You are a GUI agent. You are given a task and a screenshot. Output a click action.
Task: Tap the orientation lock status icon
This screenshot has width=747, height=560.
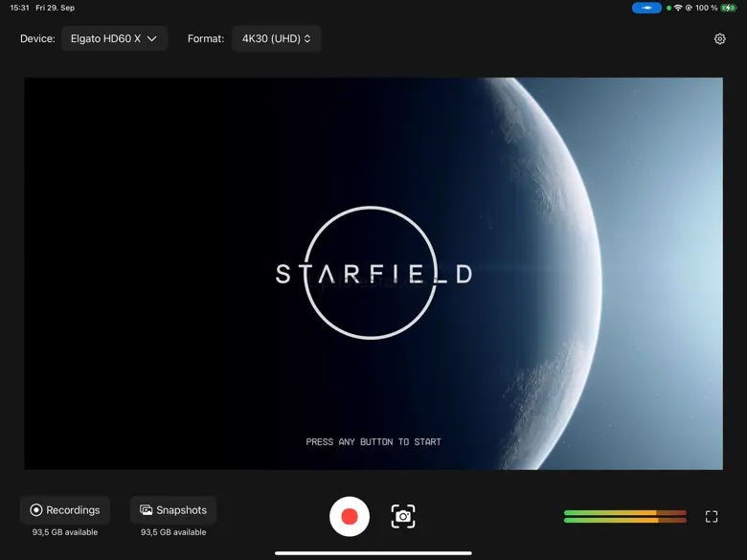pos(689,8)
